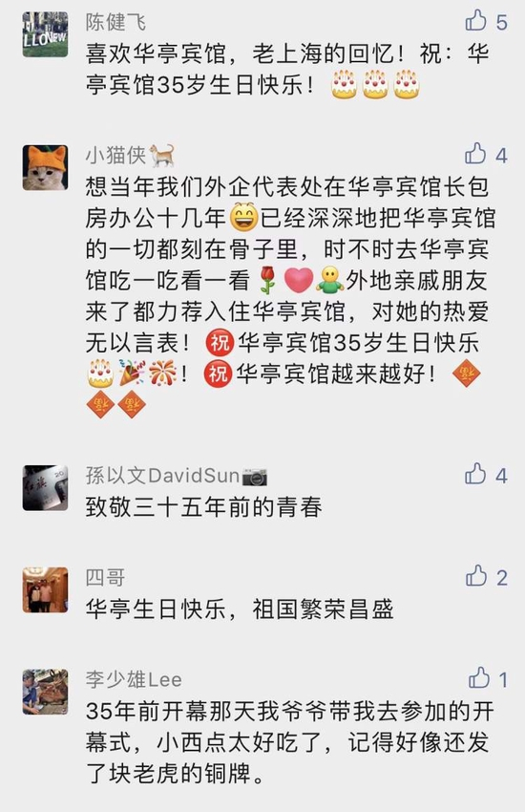Select comment text 致敬三十五年前的青春
This screenshot has height=812, width=525.
(x=203, y=507)
